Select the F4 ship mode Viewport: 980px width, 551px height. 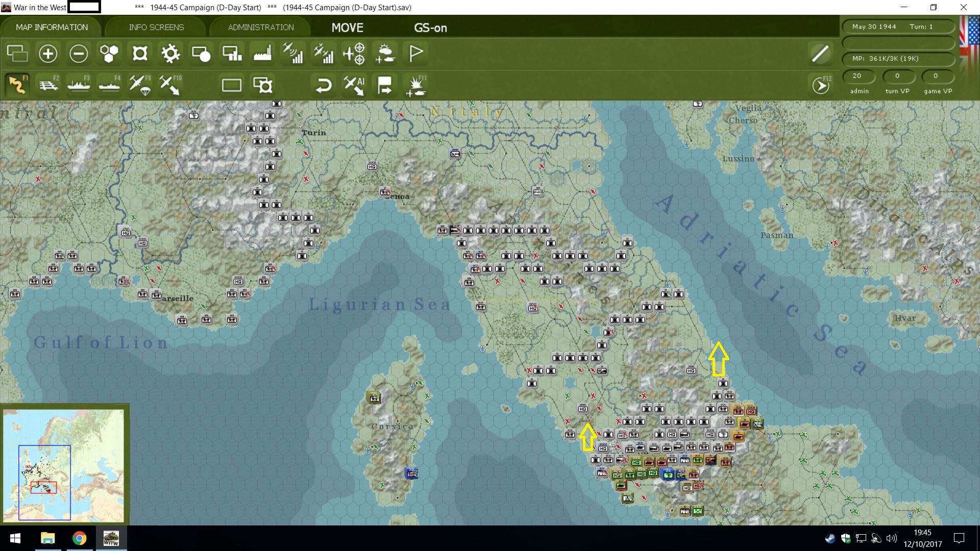[110, 85]
